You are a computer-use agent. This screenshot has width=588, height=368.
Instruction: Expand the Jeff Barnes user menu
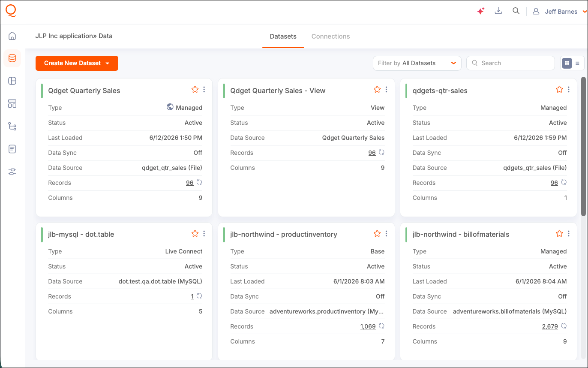coord(560,12)
